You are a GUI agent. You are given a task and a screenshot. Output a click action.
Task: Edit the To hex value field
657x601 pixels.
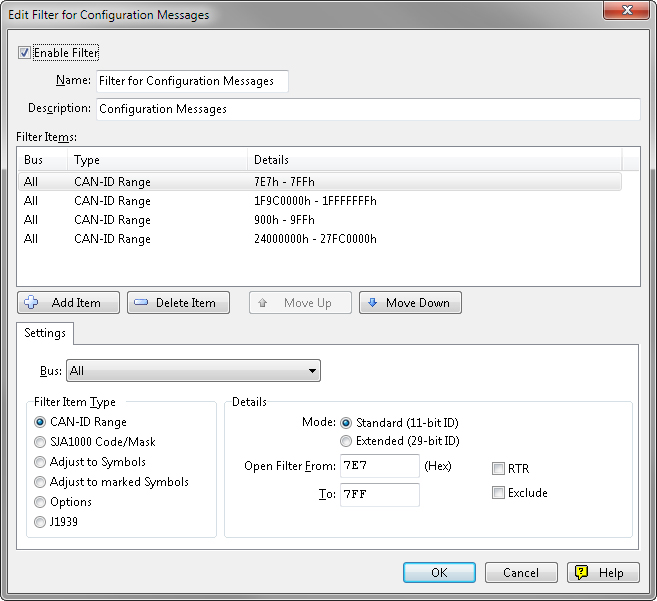pyautogui.click(x=380, y=495)
